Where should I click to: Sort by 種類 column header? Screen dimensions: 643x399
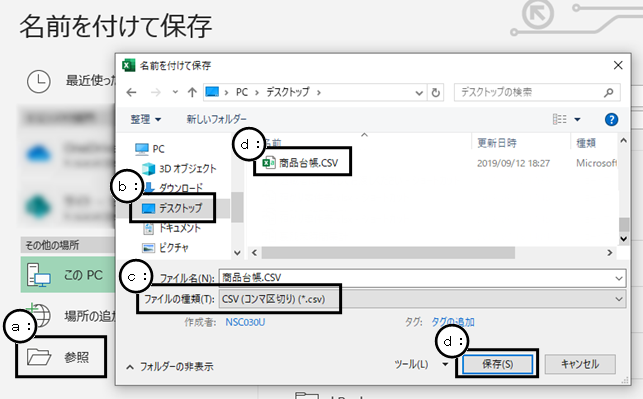click(x=586, y=143)
